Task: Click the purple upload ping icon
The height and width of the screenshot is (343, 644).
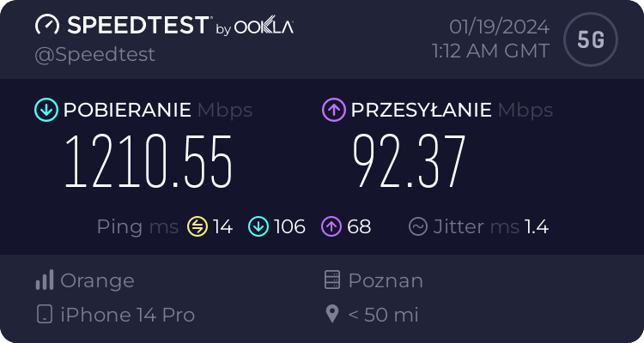Action: tap(332, 227)
